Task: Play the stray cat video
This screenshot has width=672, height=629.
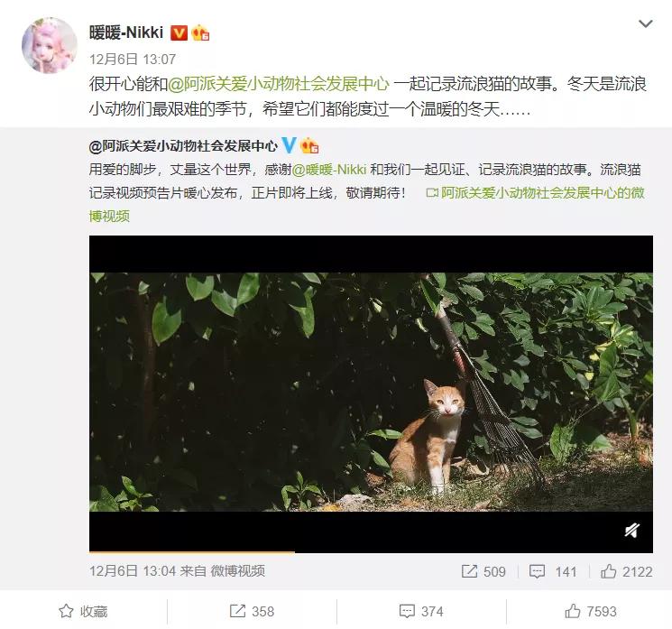Action: pos(371,392)
